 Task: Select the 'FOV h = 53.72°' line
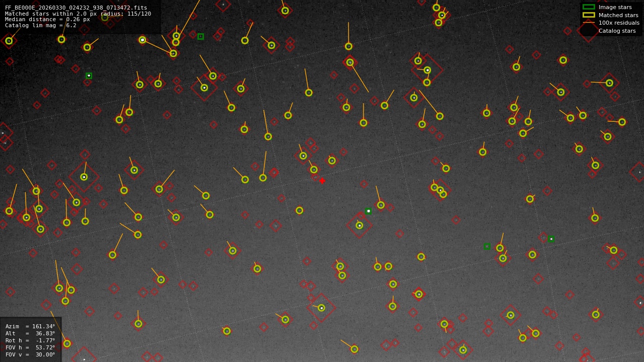[30, 347]
